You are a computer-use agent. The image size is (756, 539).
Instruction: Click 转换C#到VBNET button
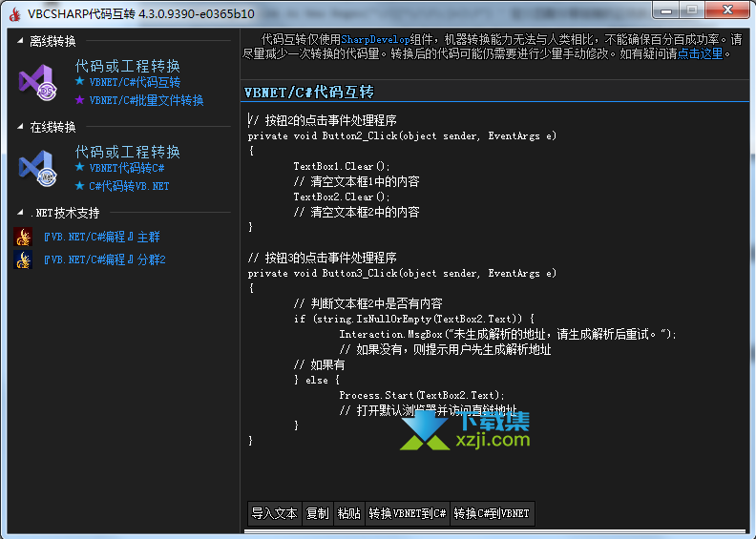[x=493, y=513]
